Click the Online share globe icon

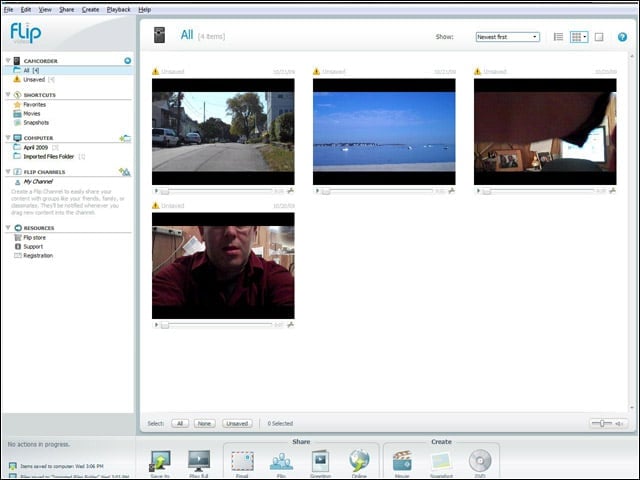[x=359, y=461]
